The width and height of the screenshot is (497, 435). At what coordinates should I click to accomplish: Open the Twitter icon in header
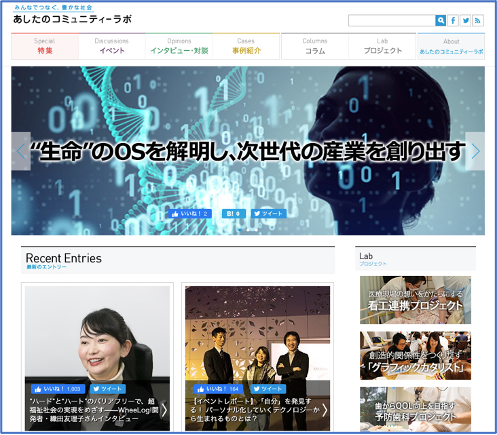466,21
